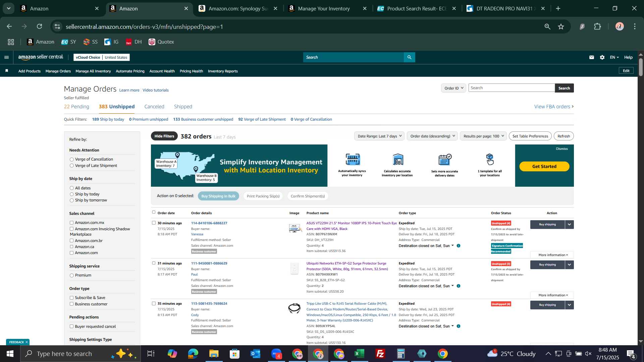Check the Amazon.ca sales channel box

(x=71, y=247)
